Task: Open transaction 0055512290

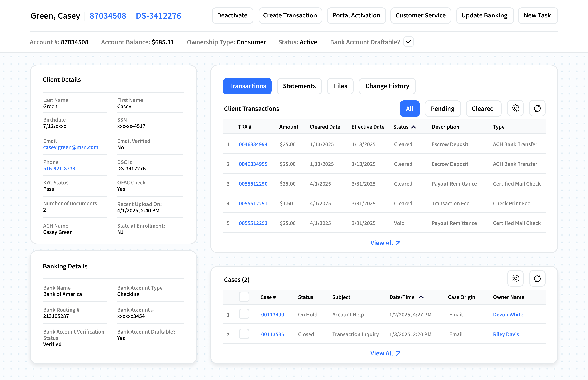Action: [253, 184]
